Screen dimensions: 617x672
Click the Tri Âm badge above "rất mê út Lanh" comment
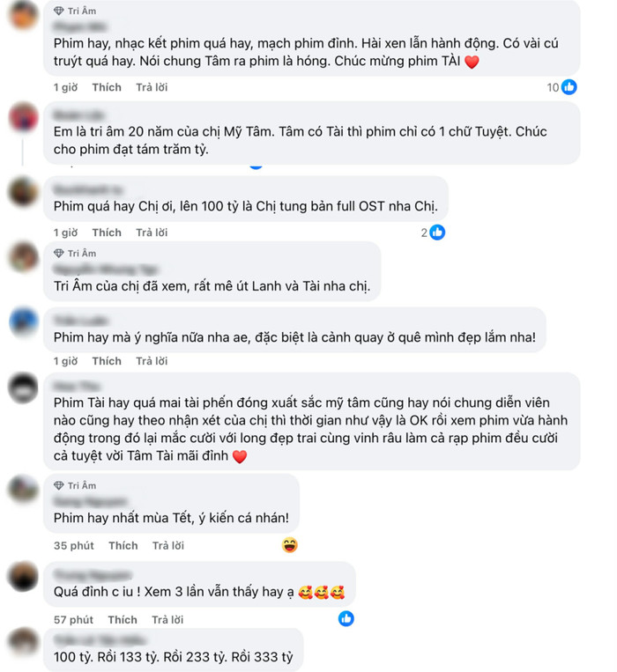tap(74, 253)
